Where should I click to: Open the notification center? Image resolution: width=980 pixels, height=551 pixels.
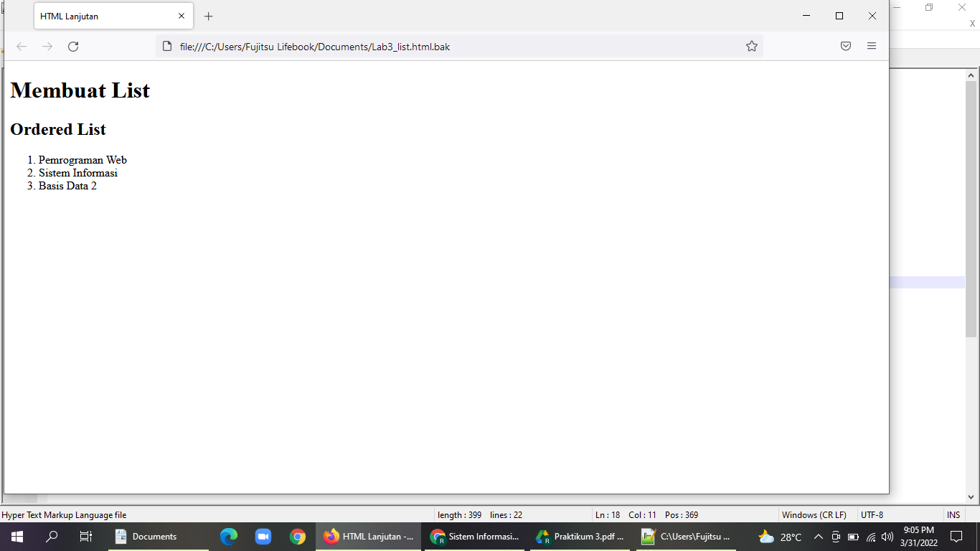coord(956,536)
